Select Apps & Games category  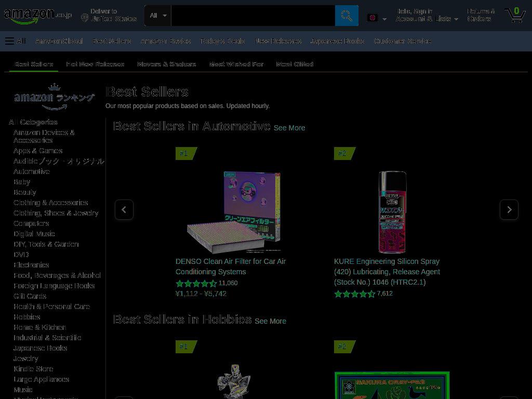click(x=38, y=151)
